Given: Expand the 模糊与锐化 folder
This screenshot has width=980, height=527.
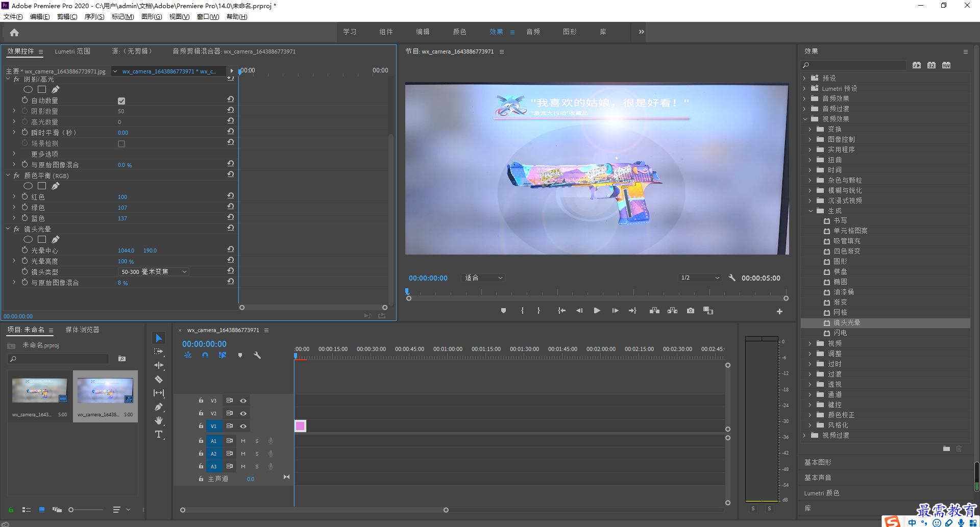Looking at the screenshot, I should pos(810,190).
